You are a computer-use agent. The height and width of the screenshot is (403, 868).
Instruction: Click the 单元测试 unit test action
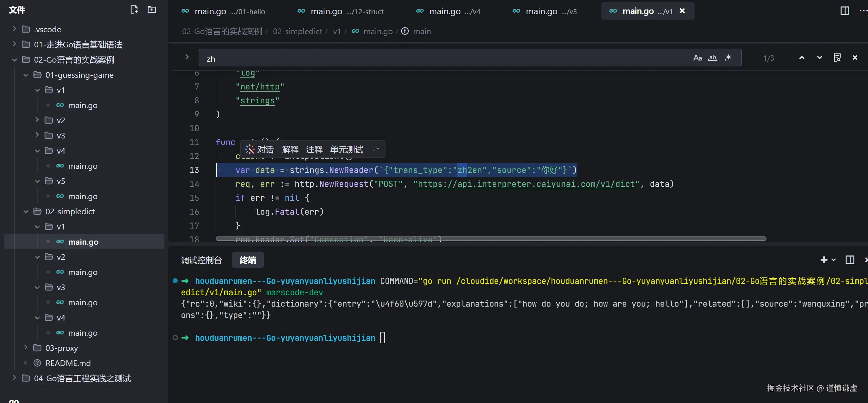346,150
